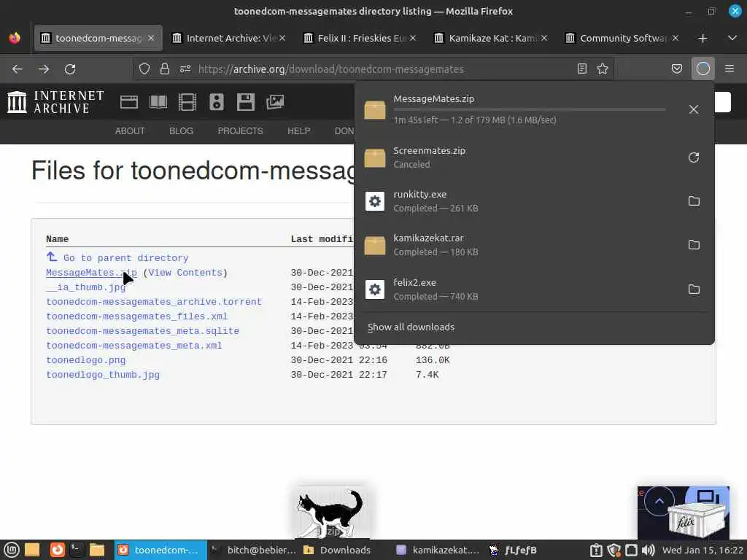
Task: Click the archive.org address bar URL
Action: (330, 69)
